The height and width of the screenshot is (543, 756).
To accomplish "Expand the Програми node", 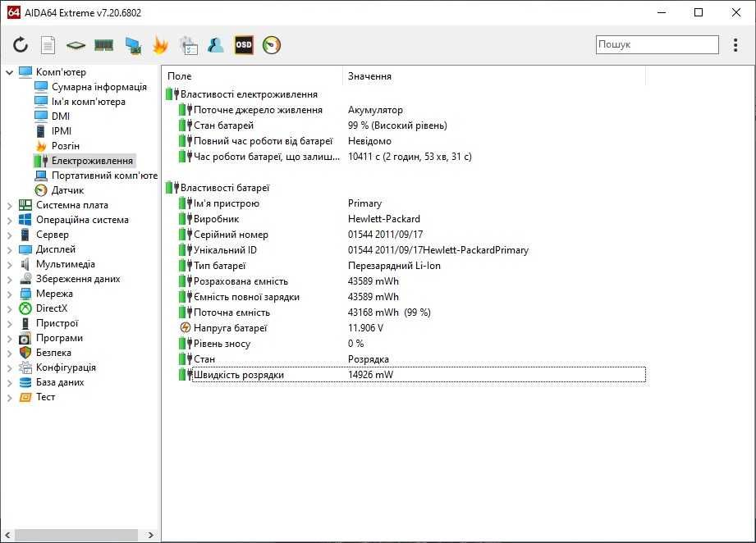I will 10,339.
